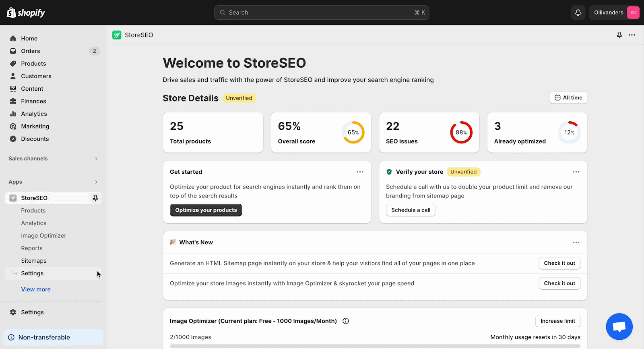Click the 88% SEO issues ring
This screenshot has height=349, width=644.
[x=461, y=132]
